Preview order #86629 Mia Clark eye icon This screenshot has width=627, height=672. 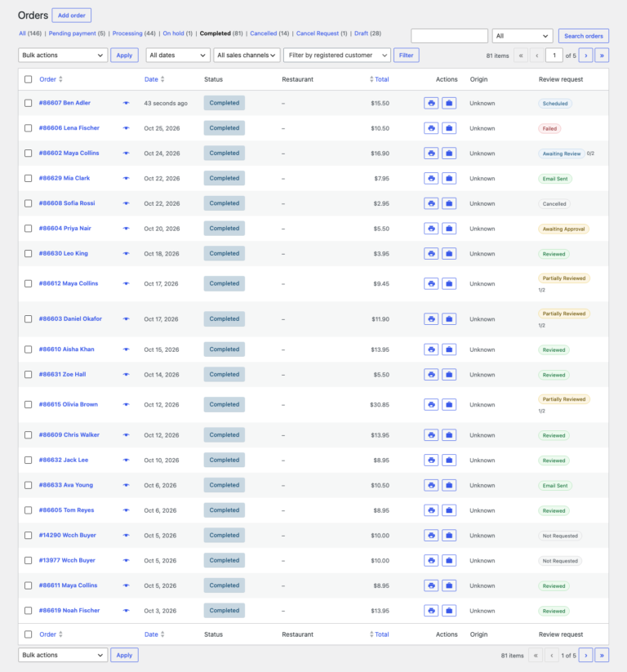tap(126, 178)
